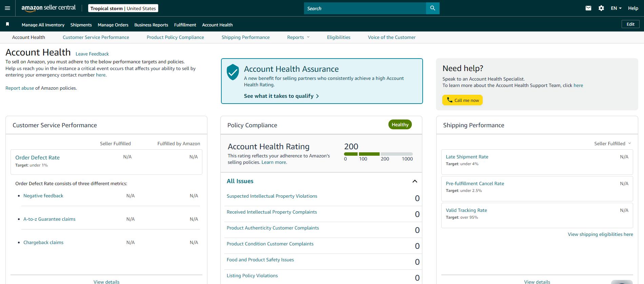Open Received Intellectual Property Complaints
This screenshot has width=644, height=284.
click(272, 212)
